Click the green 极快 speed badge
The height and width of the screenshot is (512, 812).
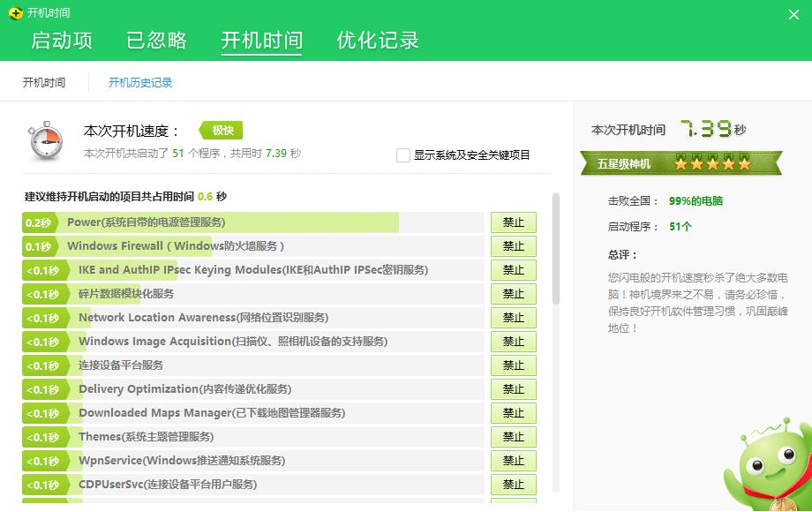(x=220, y=130)
